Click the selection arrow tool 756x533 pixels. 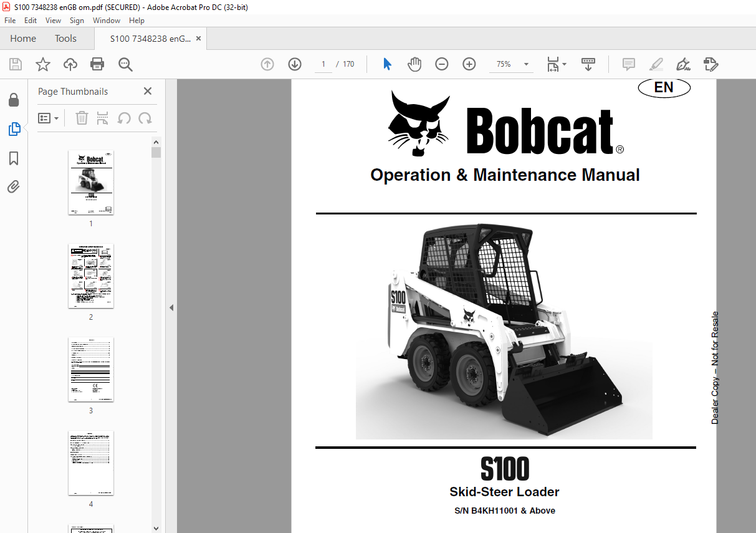coord(388,64)
